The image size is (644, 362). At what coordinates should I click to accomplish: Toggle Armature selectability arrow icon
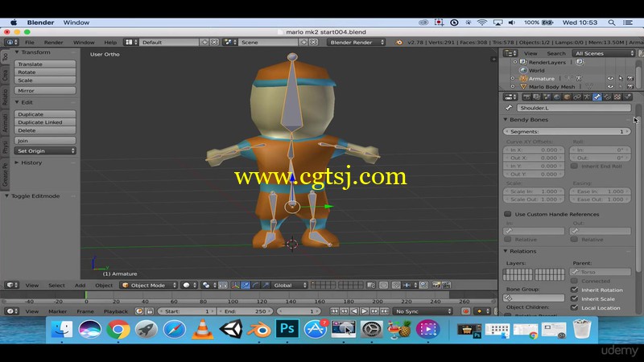point(621,78)
